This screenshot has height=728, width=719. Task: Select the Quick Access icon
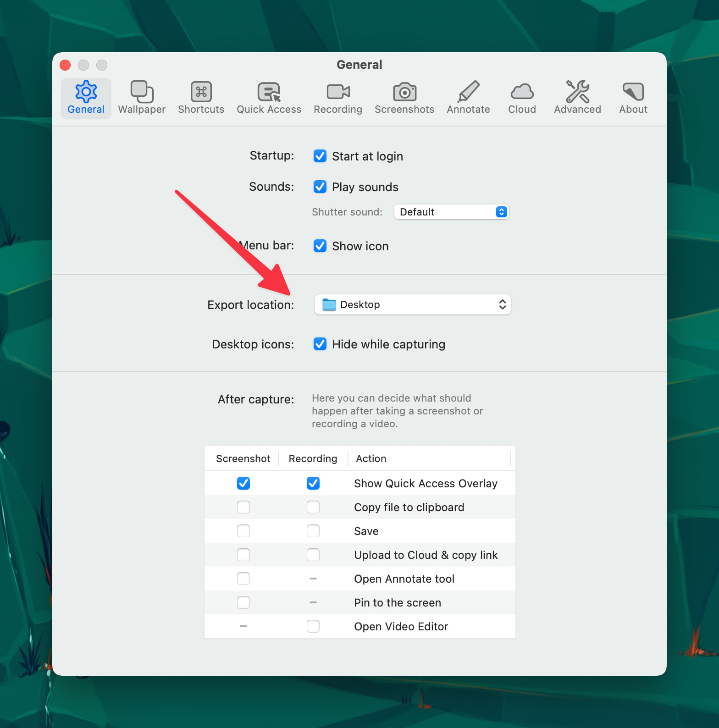click(269, 92)
